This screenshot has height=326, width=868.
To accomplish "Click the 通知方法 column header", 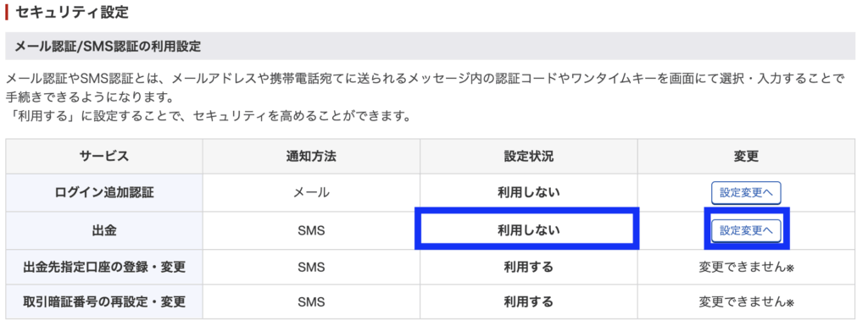I will (311, 157).
